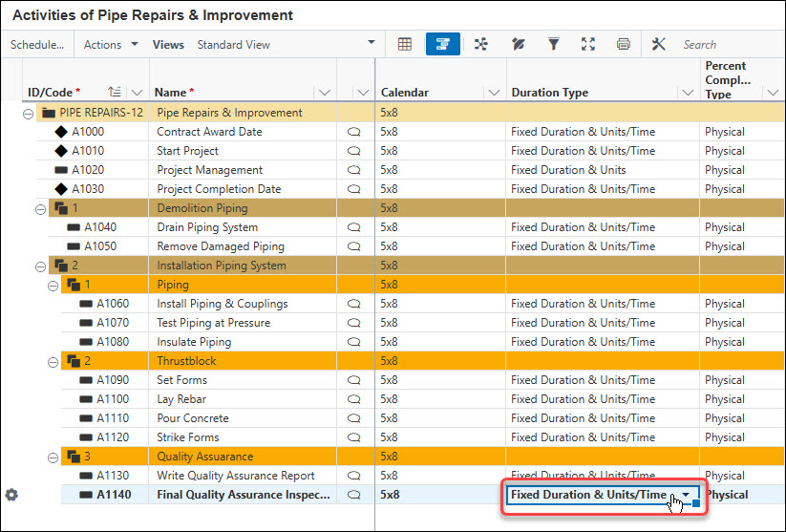
Task: Open the activity network view icon
Action: tap(481, 44)
